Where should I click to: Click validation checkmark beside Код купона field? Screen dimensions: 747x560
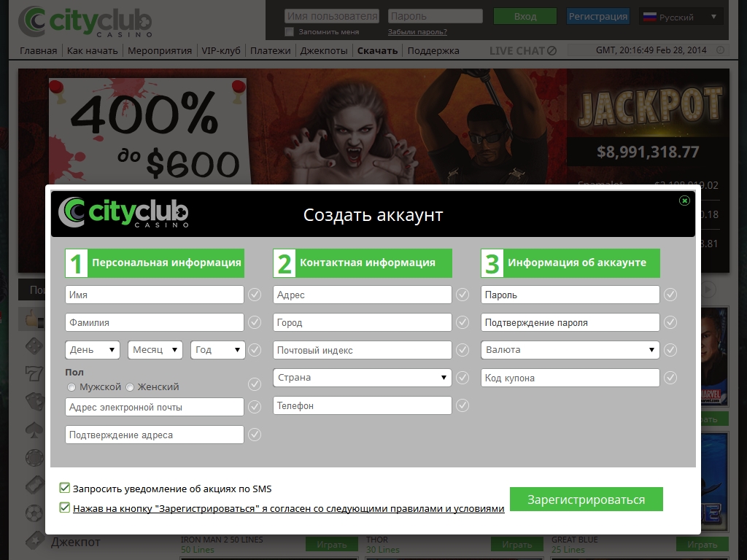[670, 378]
